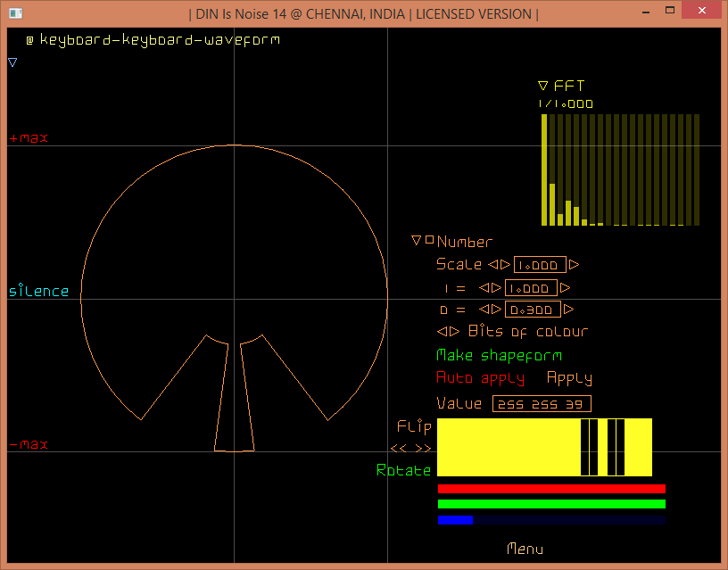The image size is (728, 570).
Task: Open the Menu at bottom
Action: click(x=525, y=549)
